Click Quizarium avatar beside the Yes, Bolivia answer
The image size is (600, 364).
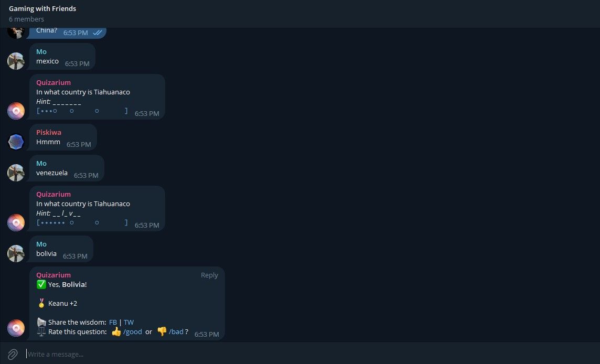[16, 328]
